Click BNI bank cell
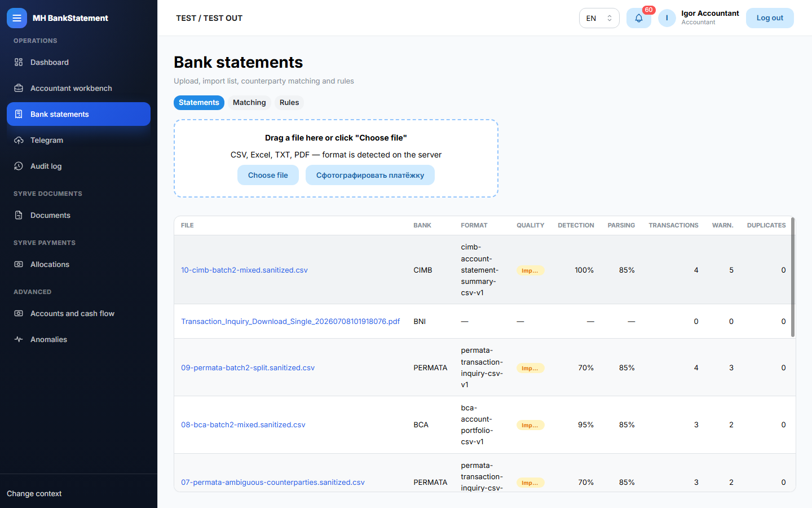Image resolution: width=812 pixels, height=508 pixels. click(420, 321)
